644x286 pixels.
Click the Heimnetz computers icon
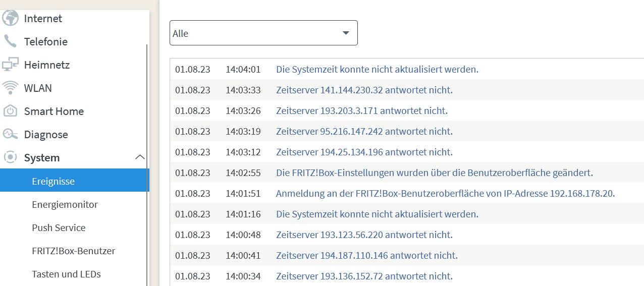coord(10,65)
